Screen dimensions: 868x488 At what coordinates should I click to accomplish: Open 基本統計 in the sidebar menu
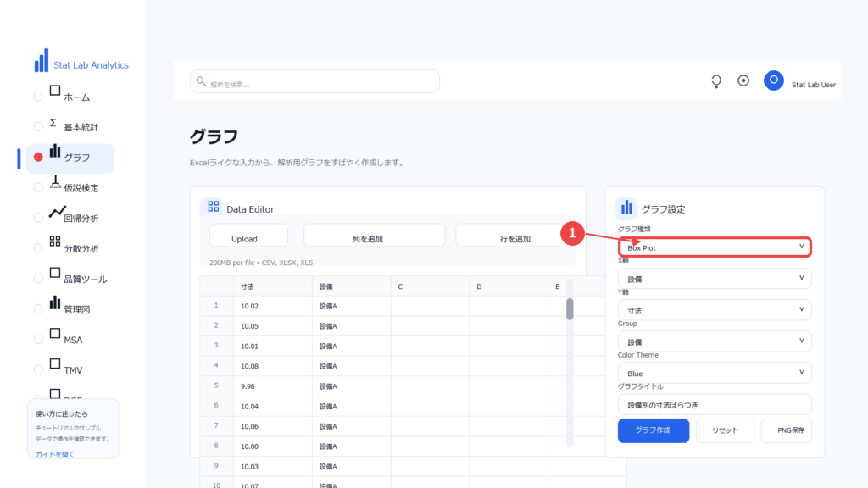tap(81, 127)
